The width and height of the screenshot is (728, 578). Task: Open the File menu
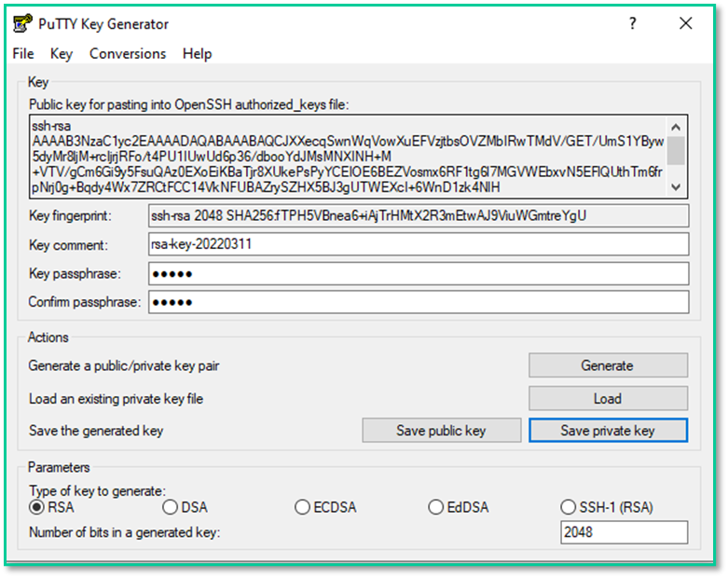[23, 54]
